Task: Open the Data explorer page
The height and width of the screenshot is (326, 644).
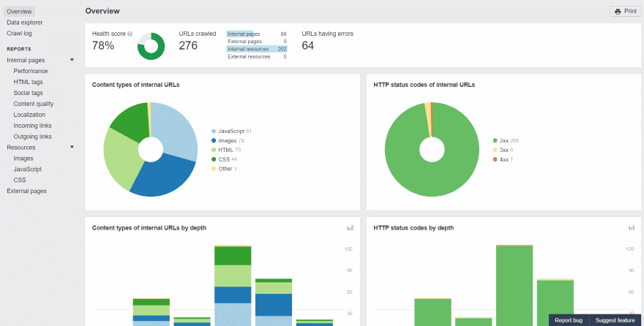Action: click(x=24, y=23)
